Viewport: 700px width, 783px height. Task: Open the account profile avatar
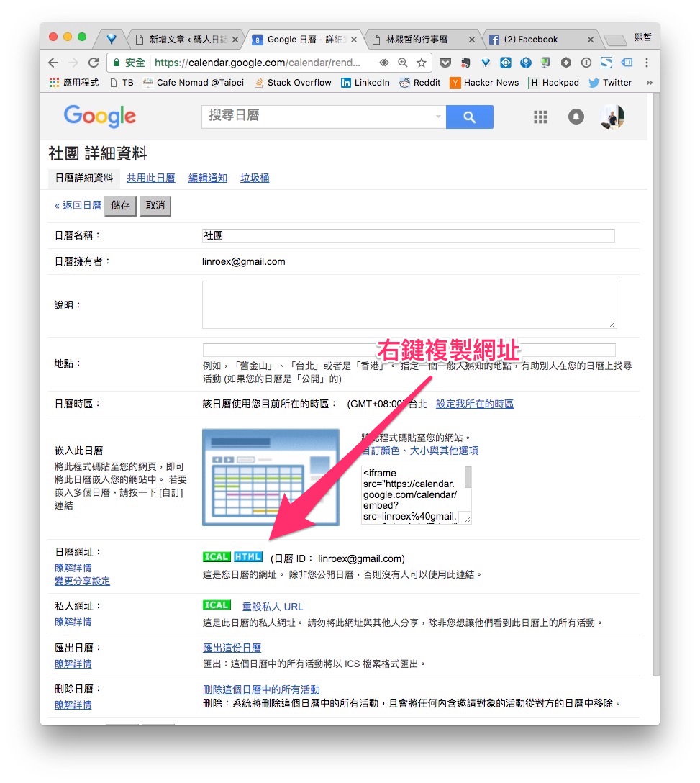pos(613,117)
